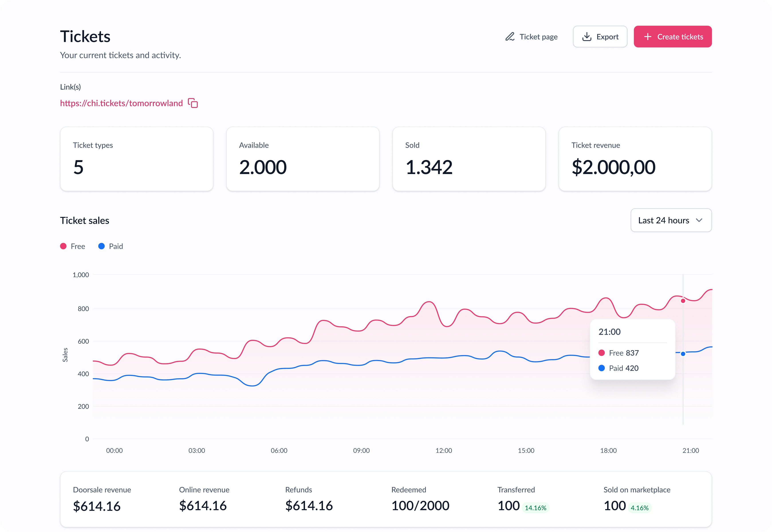Click the chevron in time range selector
The image size is (772, 532).
coord(699,220)
